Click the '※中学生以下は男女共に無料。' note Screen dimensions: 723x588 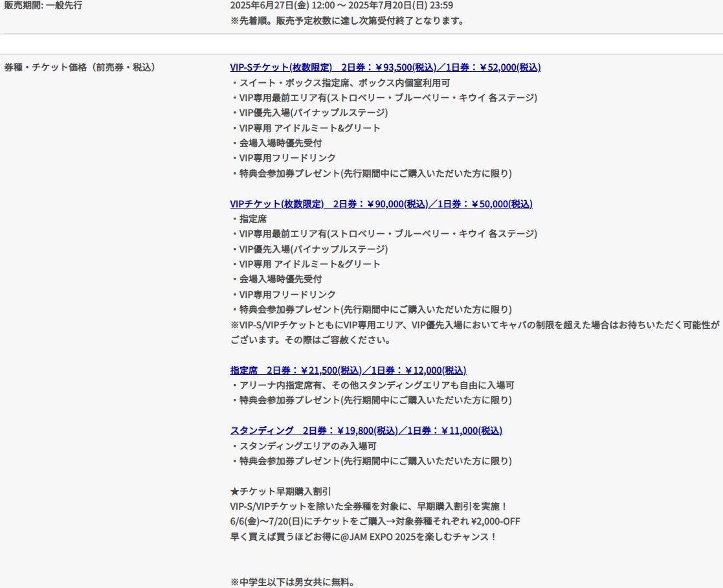point(293,582)
